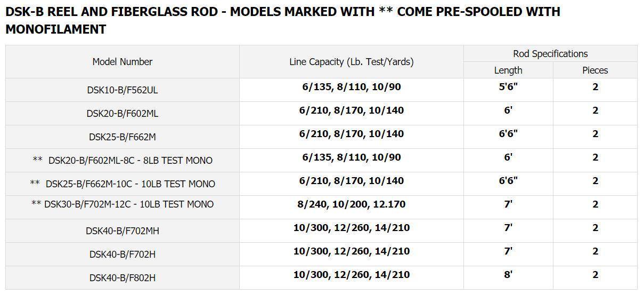This screenshot has height=294, width=644.
Task: Select model DSK10-B/F562UL
Action: tap(122, 90)
